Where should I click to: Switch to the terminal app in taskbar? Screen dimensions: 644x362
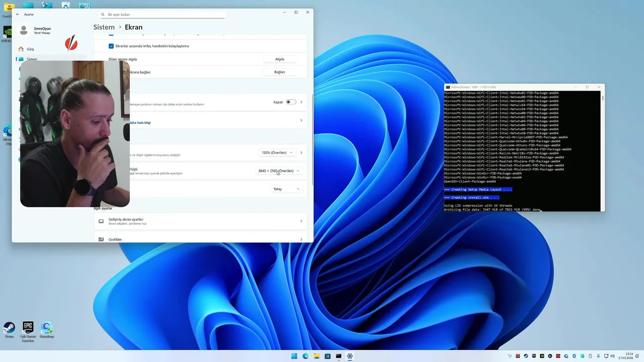[x=339, y=356]
